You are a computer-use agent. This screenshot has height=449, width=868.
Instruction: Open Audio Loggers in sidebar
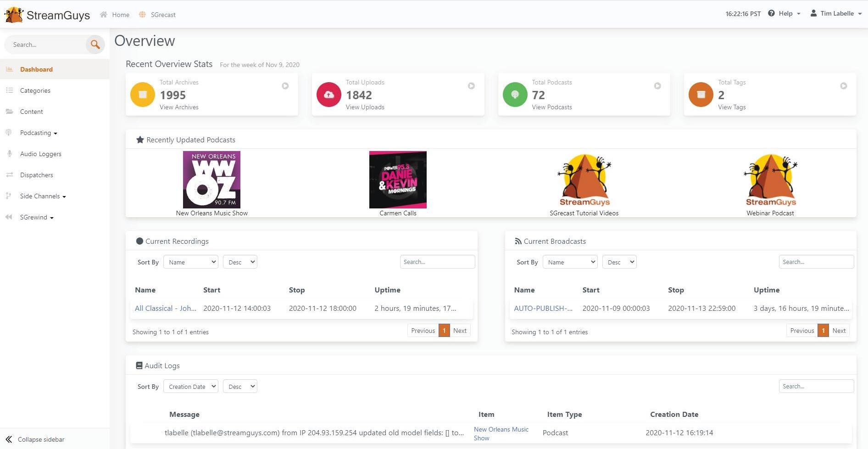click(x=41, y=154)
